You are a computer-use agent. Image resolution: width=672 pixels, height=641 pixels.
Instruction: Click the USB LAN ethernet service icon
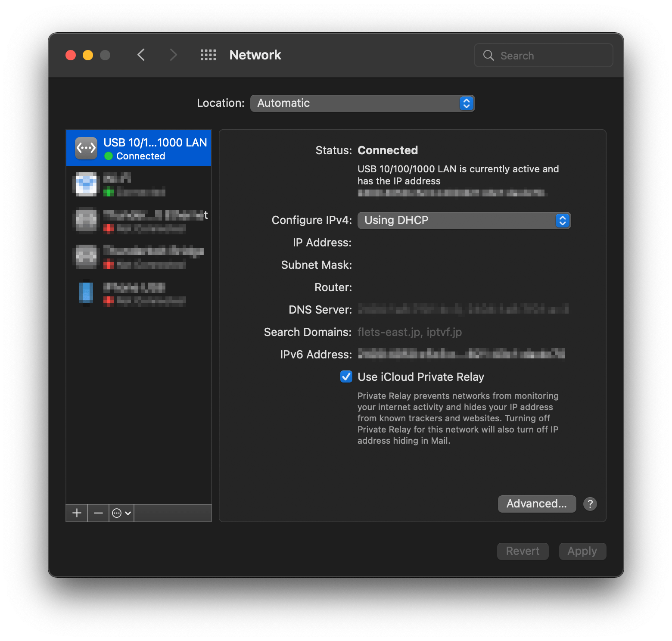pos(86,148)
